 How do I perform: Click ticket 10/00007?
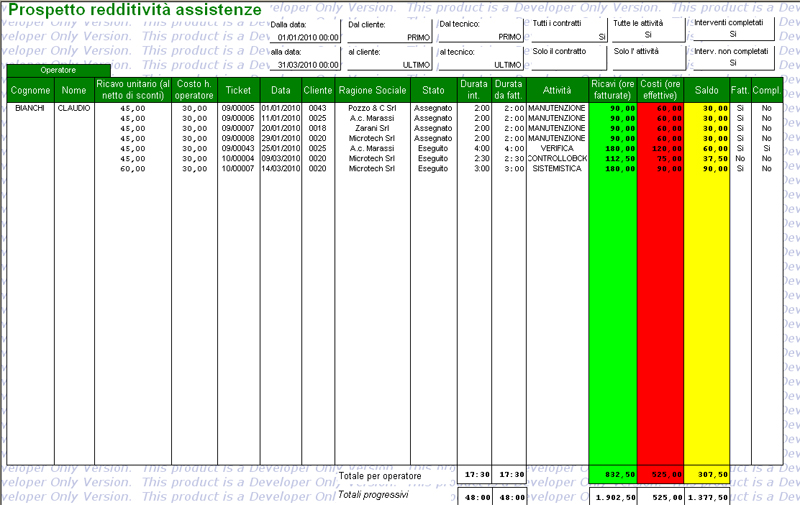(x=238, y=168)
